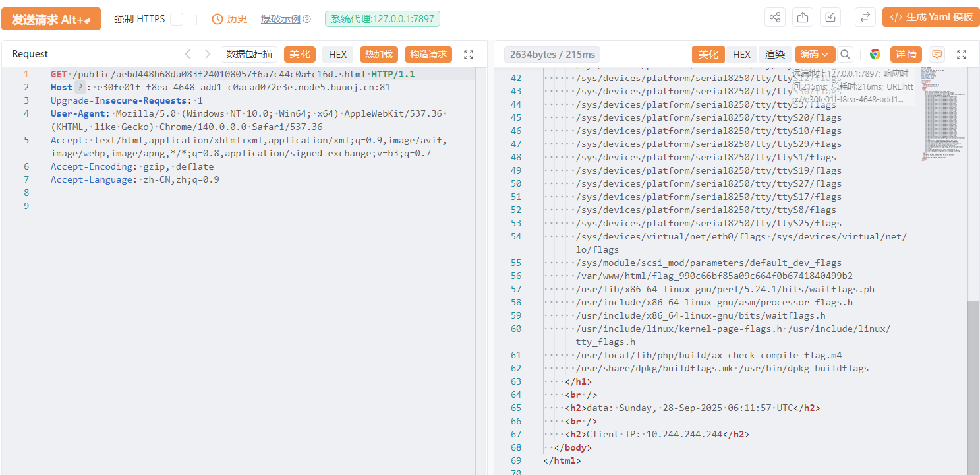Image resolution: width=980 pixels, height=475 pixels.
Task: Switch request view to HEX
Action: [x=338, y=54]
